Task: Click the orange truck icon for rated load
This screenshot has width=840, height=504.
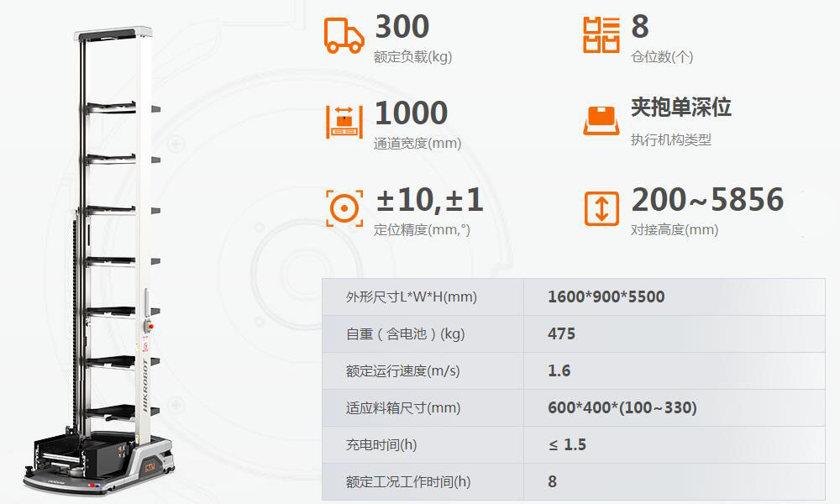Action: click(x=344, y=36)
